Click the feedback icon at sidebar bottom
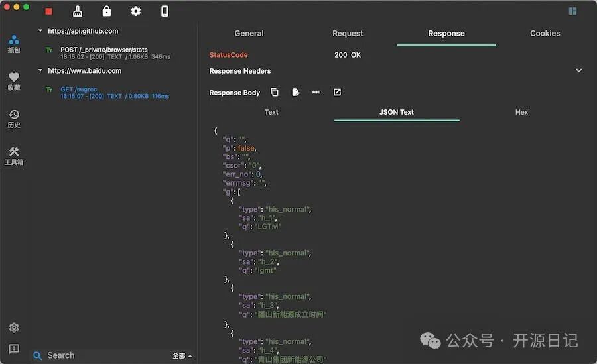Viewport: 597px width, 364px height. 14,349
